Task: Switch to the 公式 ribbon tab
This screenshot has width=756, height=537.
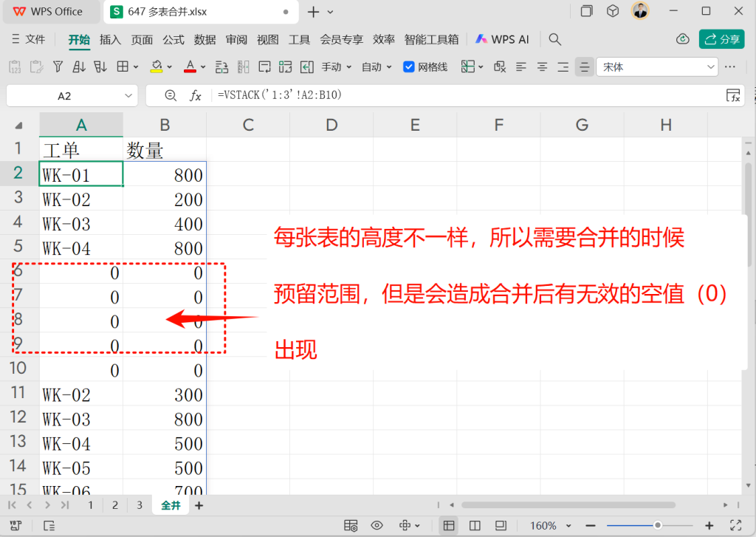Action: (173, 40)
